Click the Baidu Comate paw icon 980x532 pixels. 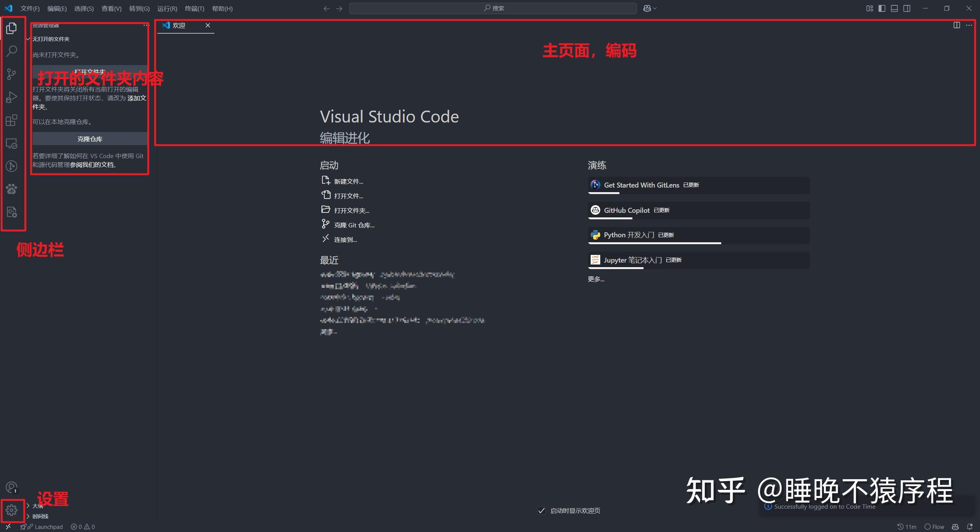pyautogui.click(x=11, y=189)
